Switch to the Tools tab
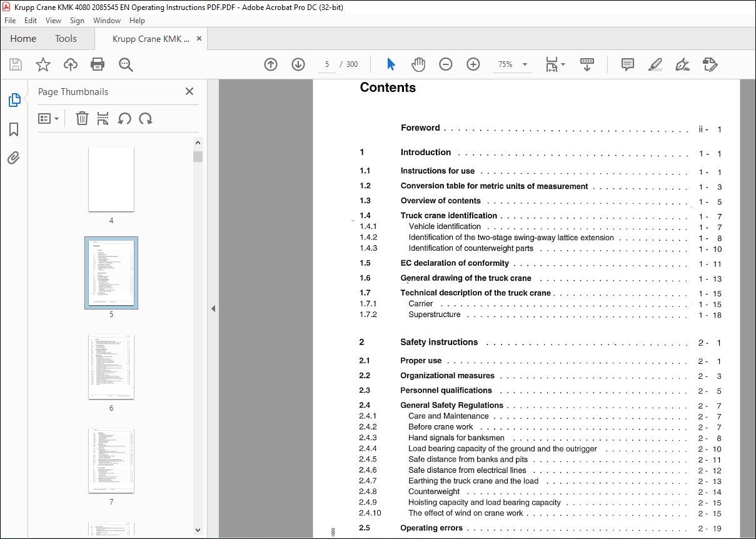 coord(66,39)
